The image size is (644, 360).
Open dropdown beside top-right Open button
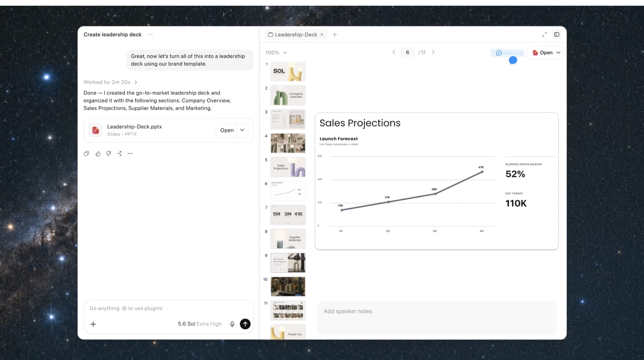(x=558, y=53)
